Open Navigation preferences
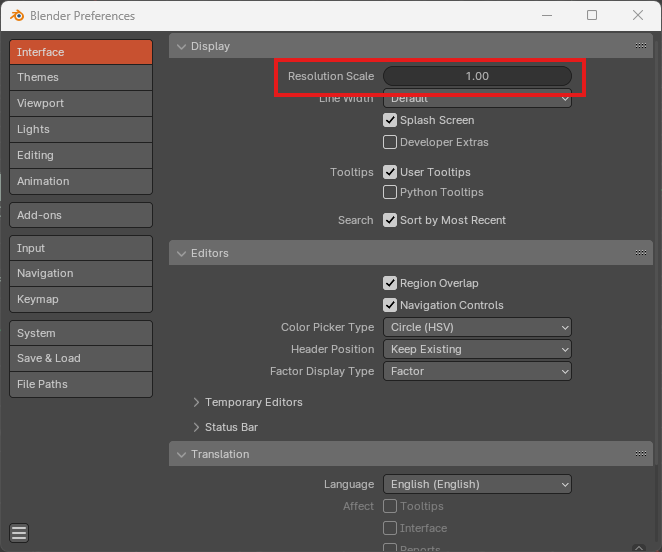Image resolution: width=662 pixels, height=552 pixels. click(x=81, y=273)
